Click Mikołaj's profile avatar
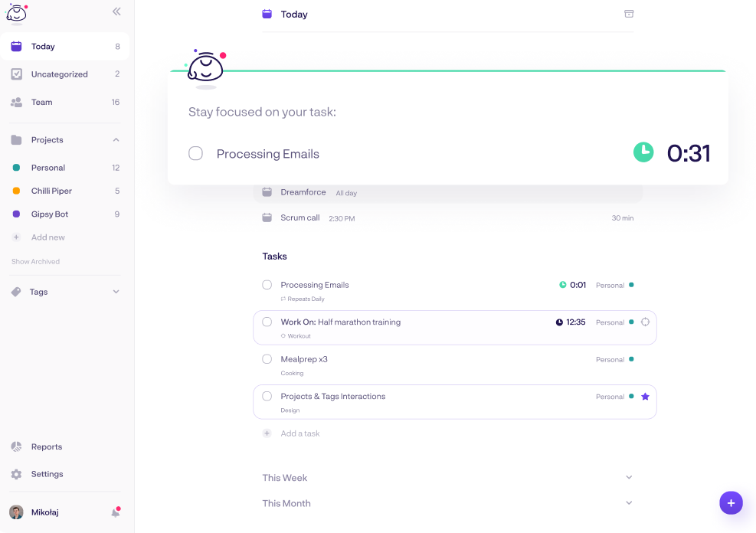The height and width of the screenshot is (533, 756). click(16, 512)
